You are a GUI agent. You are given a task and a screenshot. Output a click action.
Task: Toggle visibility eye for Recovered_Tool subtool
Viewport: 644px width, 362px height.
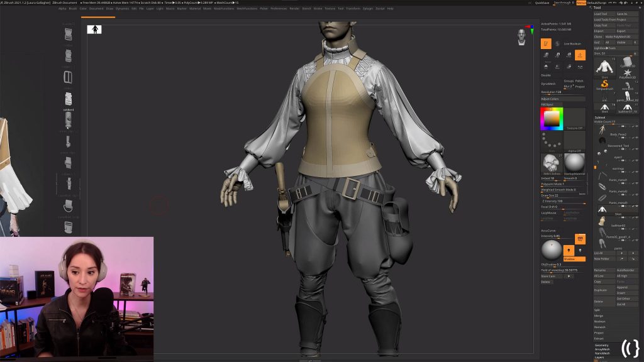(x=636, y=138)
